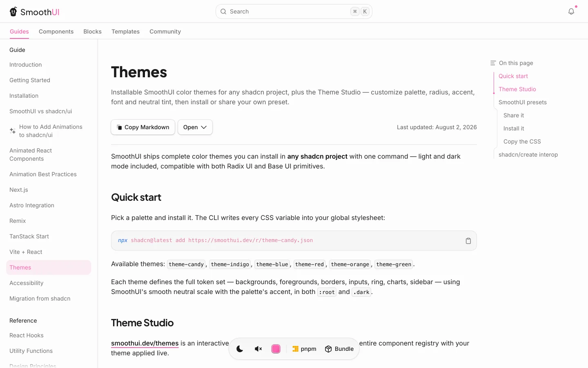588x368 pixels.
Task: Jump to Copy the CSS section
Action: (x=522, y=141)
